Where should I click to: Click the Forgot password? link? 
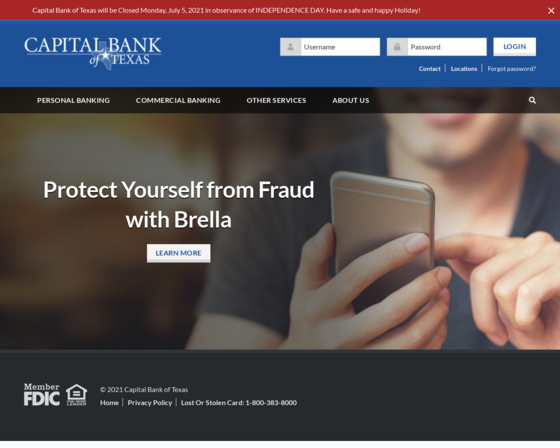(511, 69)
